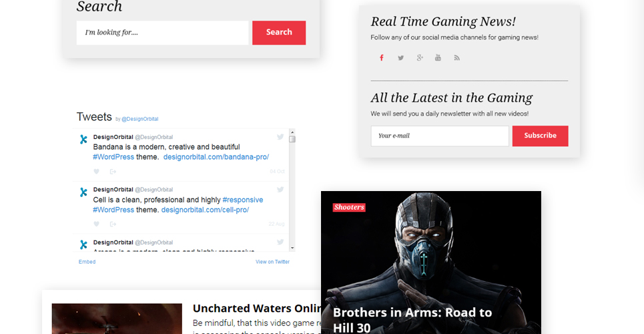The image size is (644, 334).
Task: Like the Bandana tweet with heart icon
Action: coord(96,172)
